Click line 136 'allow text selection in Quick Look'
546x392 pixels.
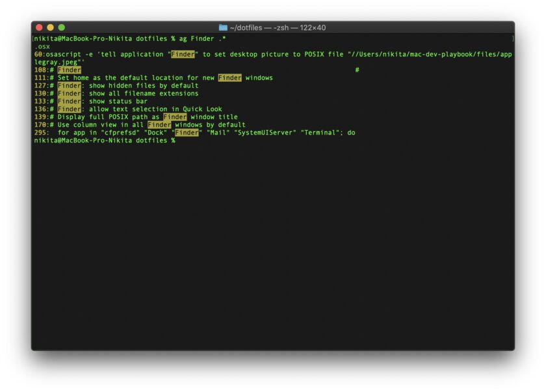pos(155,109)
